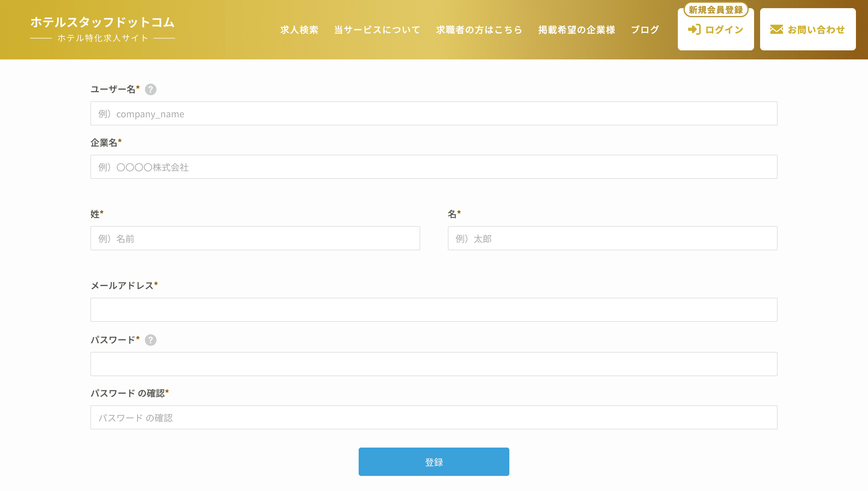Go to 当サービスについて page
The height and width of the screenshot is (491, 868).
click(x=377, y=30)
